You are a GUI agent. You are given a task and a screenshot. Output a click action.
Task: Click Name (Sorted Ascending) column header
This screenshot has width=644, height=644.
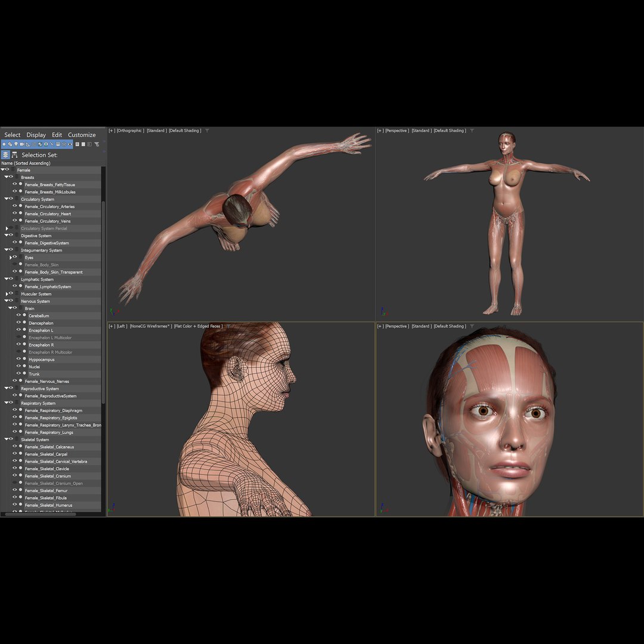[26, 163]
